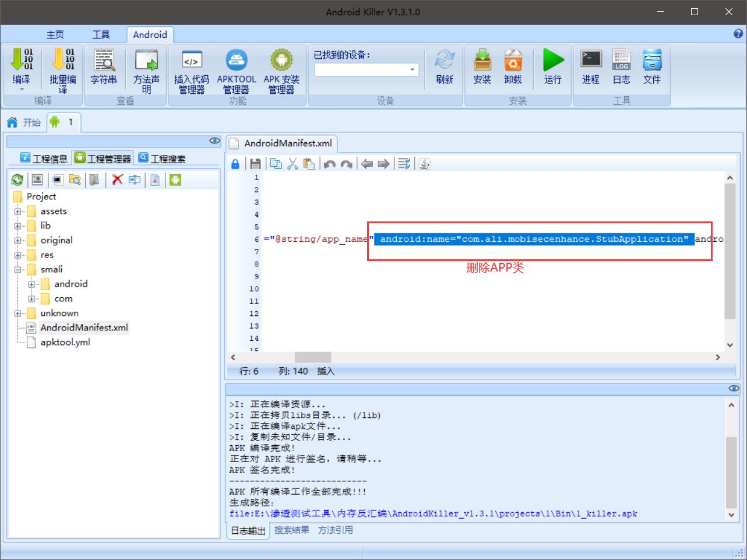
Task: Click the forward navigation arrow in editor toolbar
Action: [x=383, y=164]
